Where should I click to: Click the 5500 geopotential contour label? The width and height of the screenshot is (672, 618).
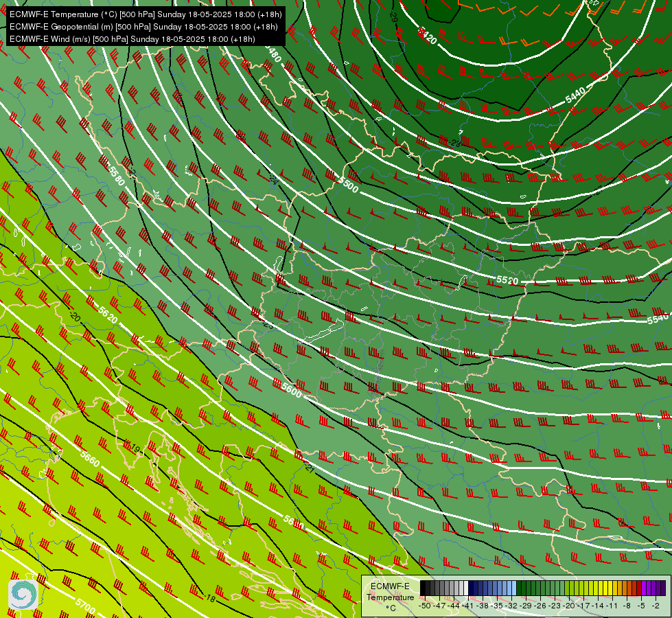point(349,185)
